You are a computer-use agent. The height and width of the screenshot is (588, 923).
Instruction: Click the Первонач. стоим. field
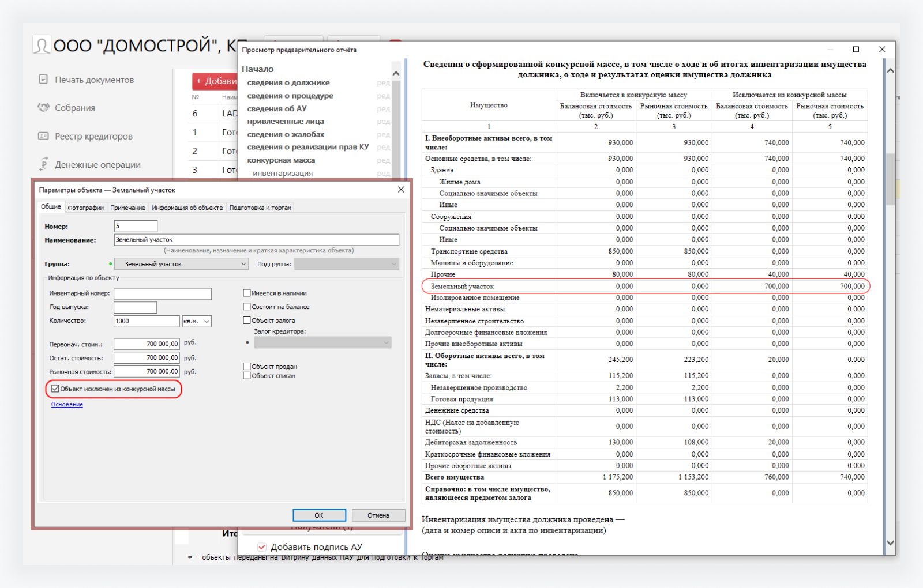point(147,344)
